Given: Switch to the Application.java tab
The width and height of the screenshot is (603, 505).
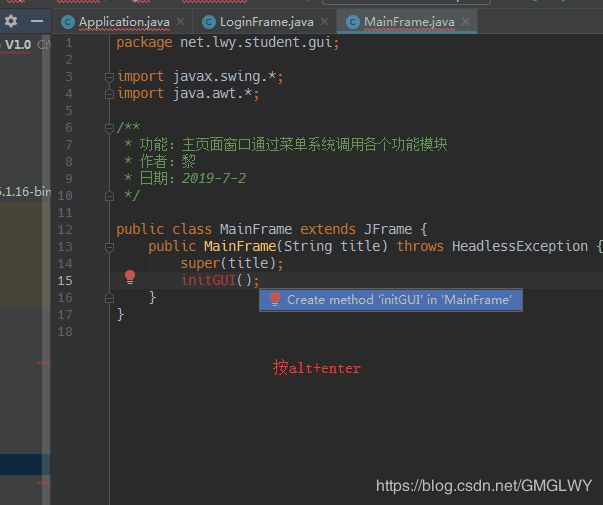Looking at the screenshot, I should [x=124, y=22].
